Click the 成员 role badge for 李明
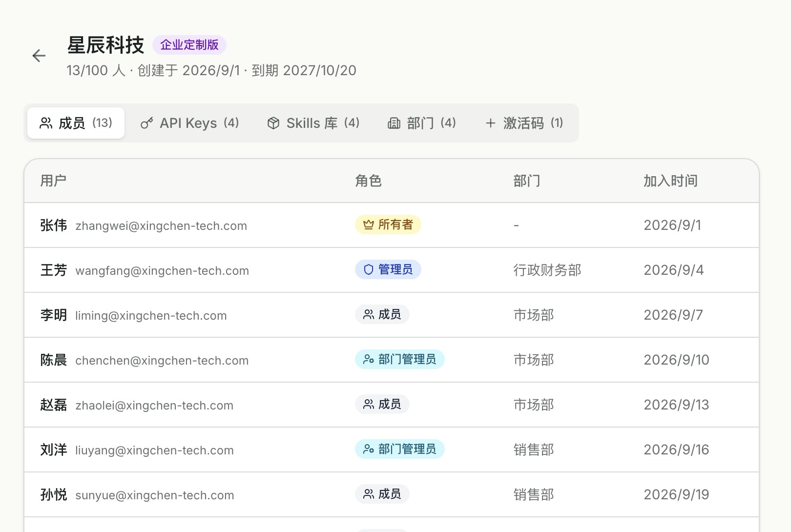 (382, 314)
